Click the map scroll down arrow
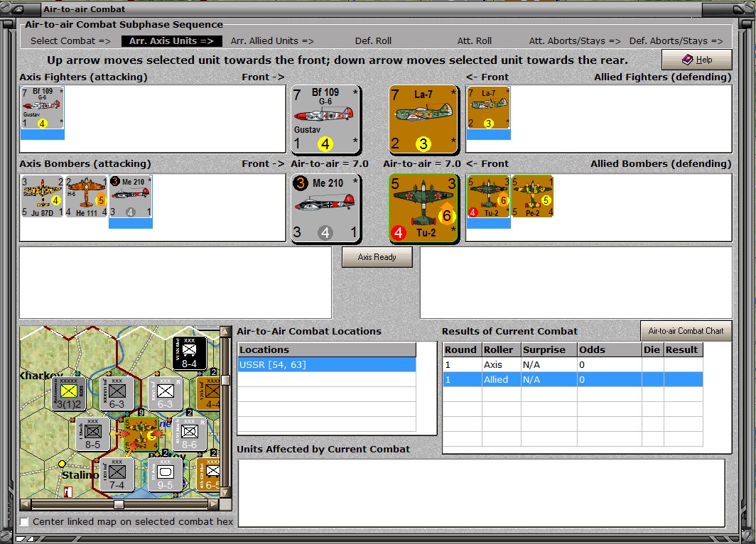756x544 pixels. click(x=225, y=493)
